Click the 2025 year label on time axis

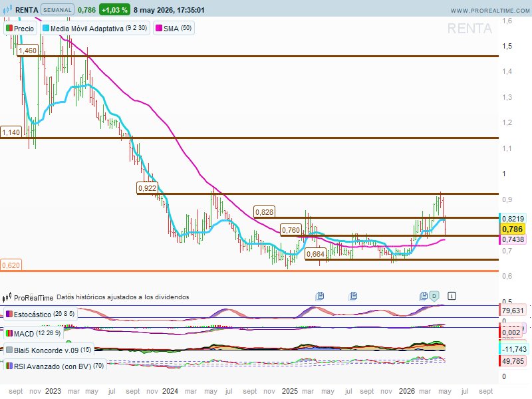tap(290, 391)
